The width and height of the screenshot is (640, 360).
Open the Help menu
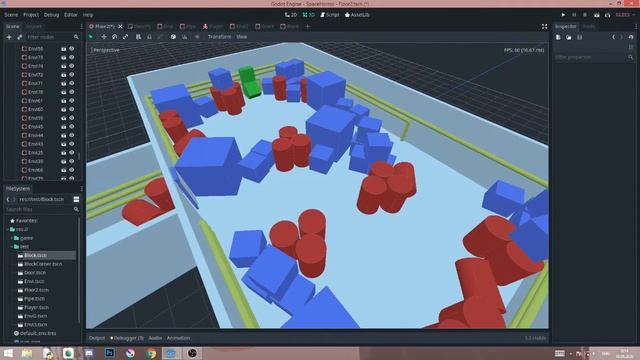[x=88, y=15]
